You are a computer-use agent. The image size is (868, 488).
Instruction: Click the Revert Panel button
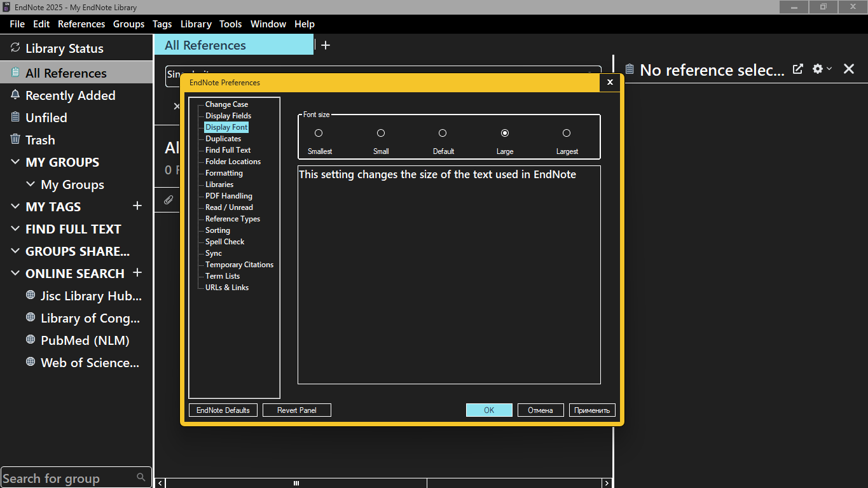point(296,410)
